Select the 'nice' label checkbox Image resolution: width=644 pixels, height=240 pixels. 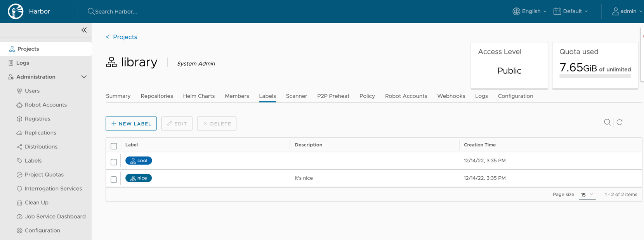114,179
